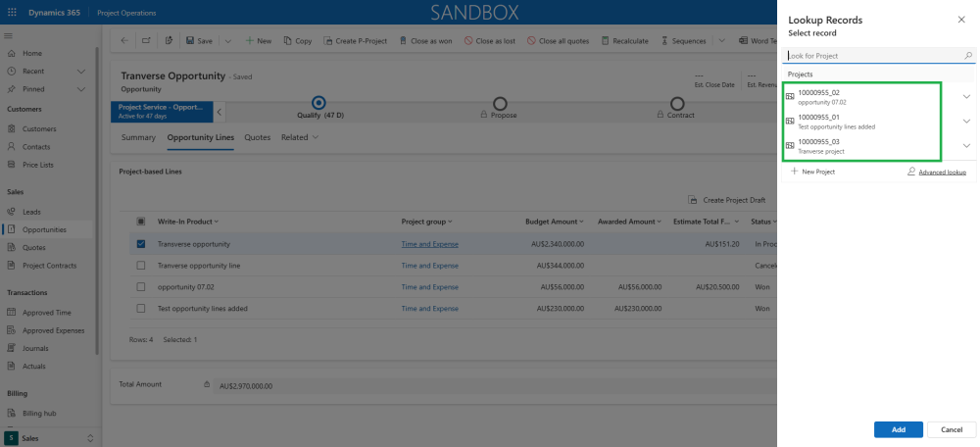Image resolution: width=980 pixels, height=447 pixels.
Task: Open Price Lists in the sidebar
Action: pyautogui.click(x=38, y=165)
